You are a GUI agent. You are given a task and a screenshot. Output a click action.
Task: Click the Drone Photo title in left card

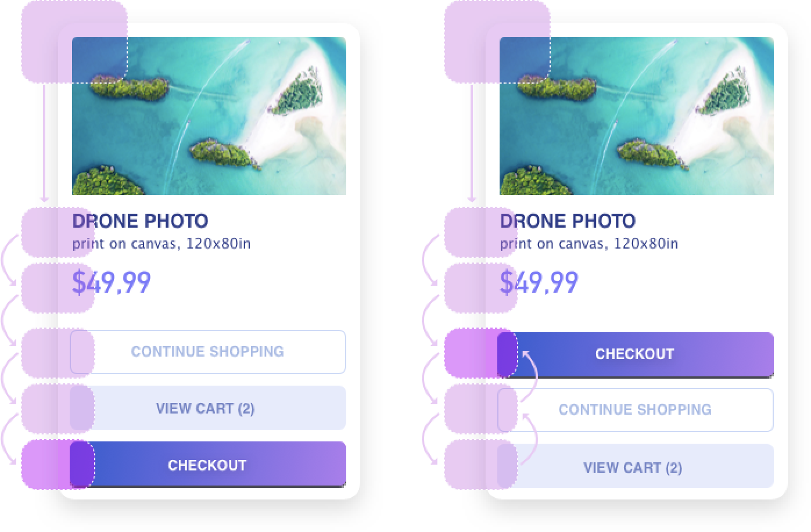click(x=140, y=221)
